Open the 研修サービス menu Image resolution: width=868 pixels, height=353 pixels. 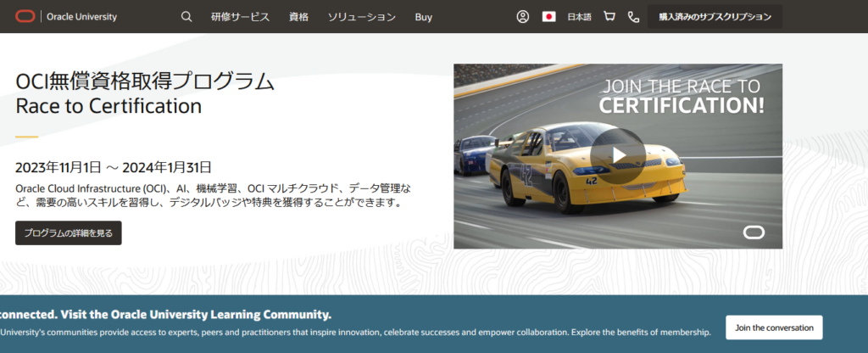pos(240,17)
